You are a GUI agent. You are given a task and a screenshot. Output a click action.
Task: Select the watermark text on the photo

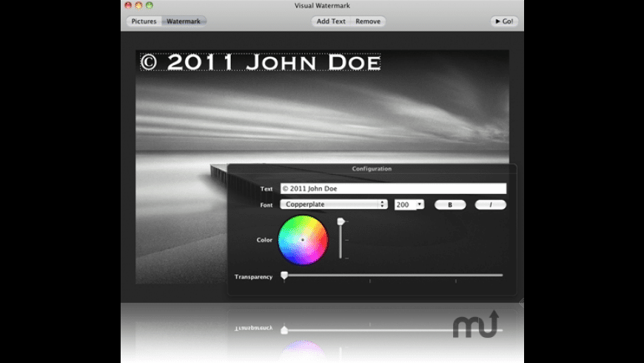click(x=261, y=62)
